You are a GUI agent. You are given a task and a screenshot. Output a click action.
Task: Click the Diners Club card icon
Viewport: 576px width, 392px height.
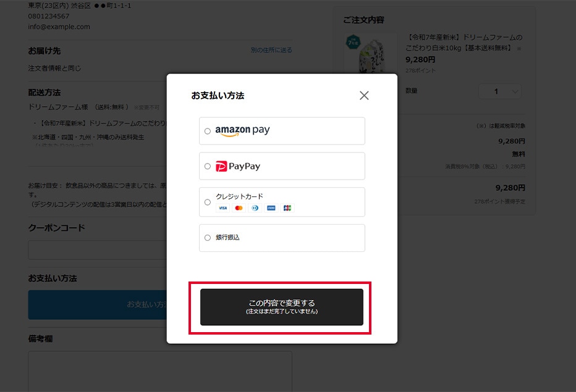click(255, 208)
